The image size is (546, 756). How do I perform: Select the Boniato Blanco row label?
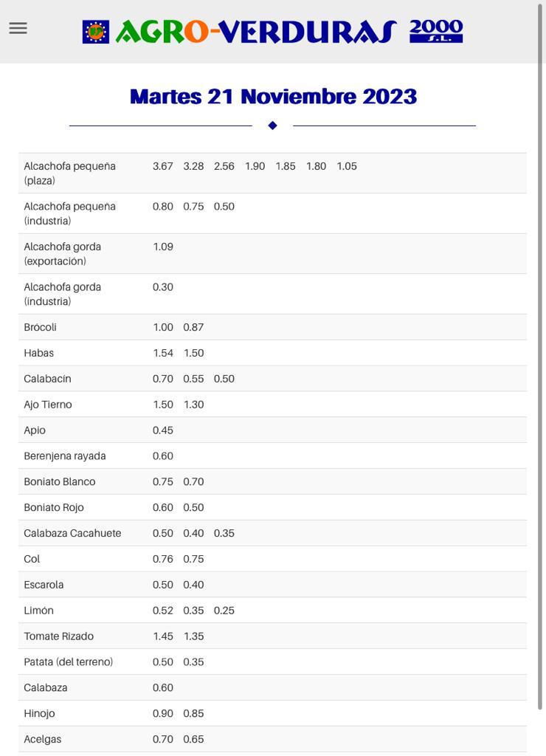point(60,481)
